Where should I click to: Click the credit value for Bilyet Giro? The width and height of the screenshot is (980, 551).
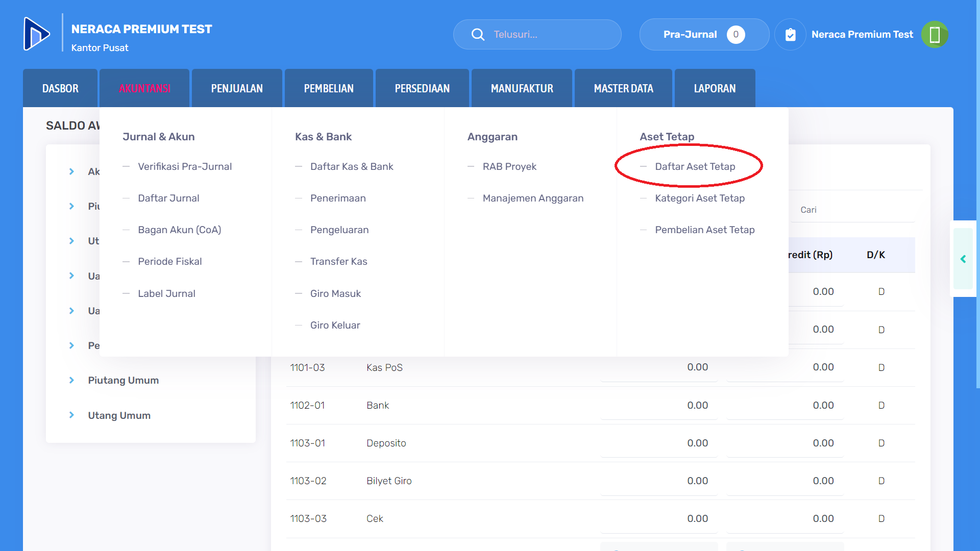coord(823,481)
